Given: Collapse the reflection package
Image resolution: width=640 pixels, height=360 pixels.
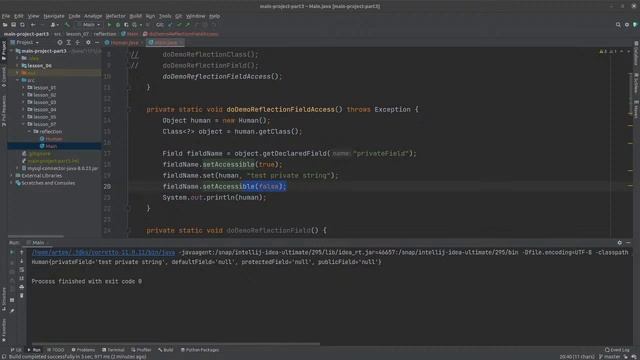Looking at the screenshot, I should coord(29,131).
